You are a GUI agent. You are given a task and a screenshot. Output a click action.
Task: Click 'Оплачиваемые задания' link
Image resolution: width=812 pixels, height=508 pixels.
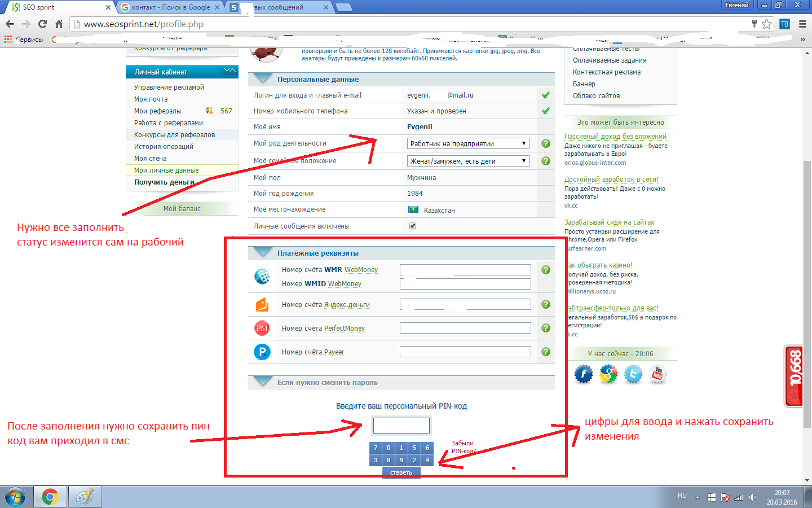pos(610,60)
